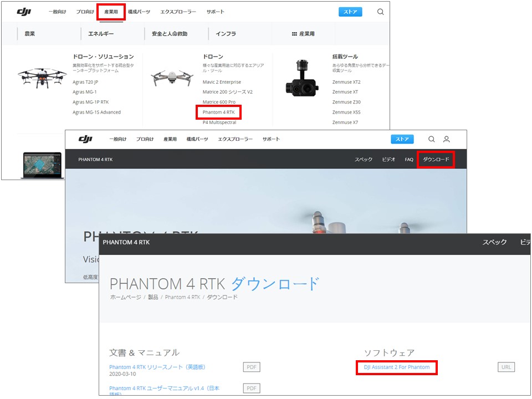Click the PDF button beside リリースノート
The image size is (532, 399).
pos(252,367)
